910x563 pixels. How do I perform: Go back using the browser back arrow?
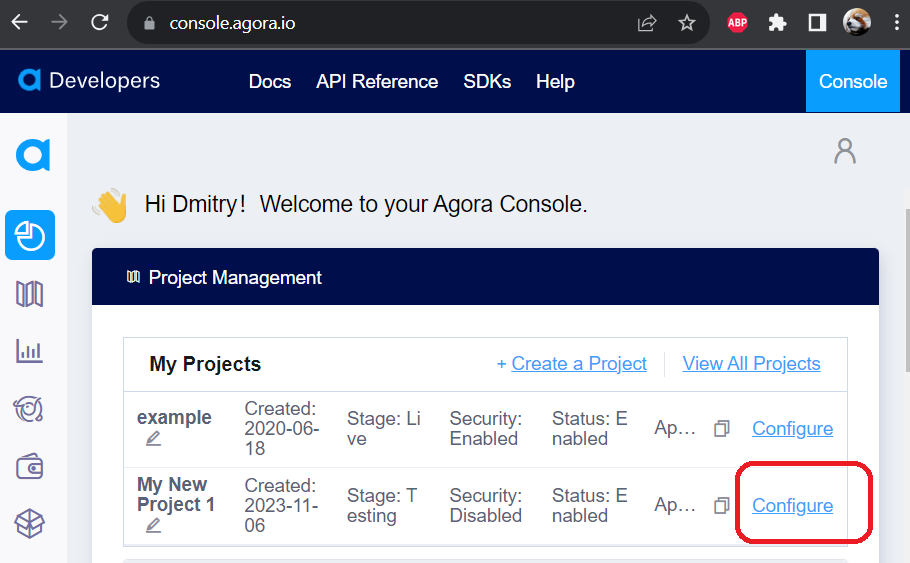click(20, 23)
